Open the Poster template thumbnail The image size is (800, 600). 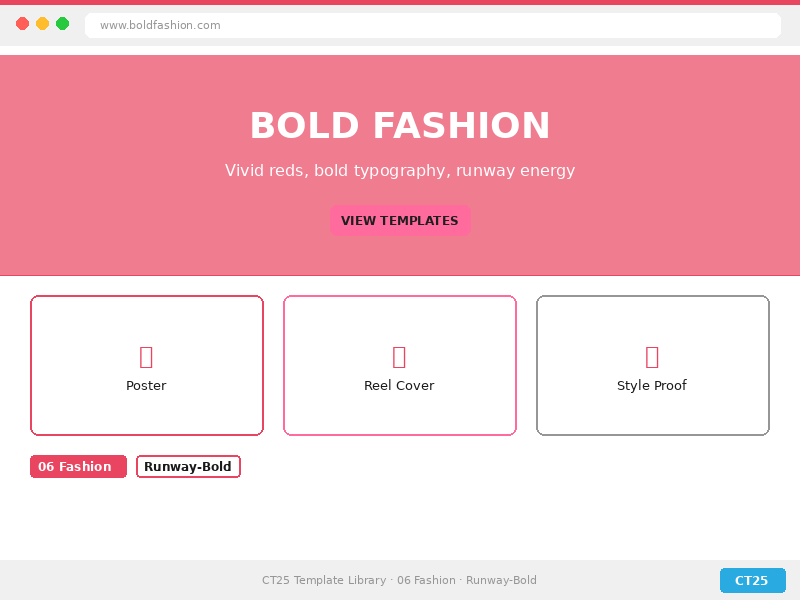(146, 365)
